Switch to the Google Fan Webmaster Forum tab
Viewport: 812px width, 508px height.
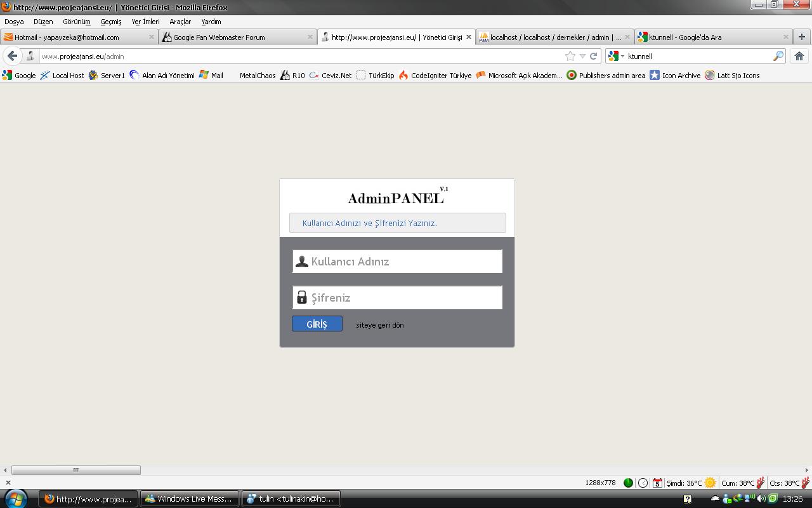(219, 37)
